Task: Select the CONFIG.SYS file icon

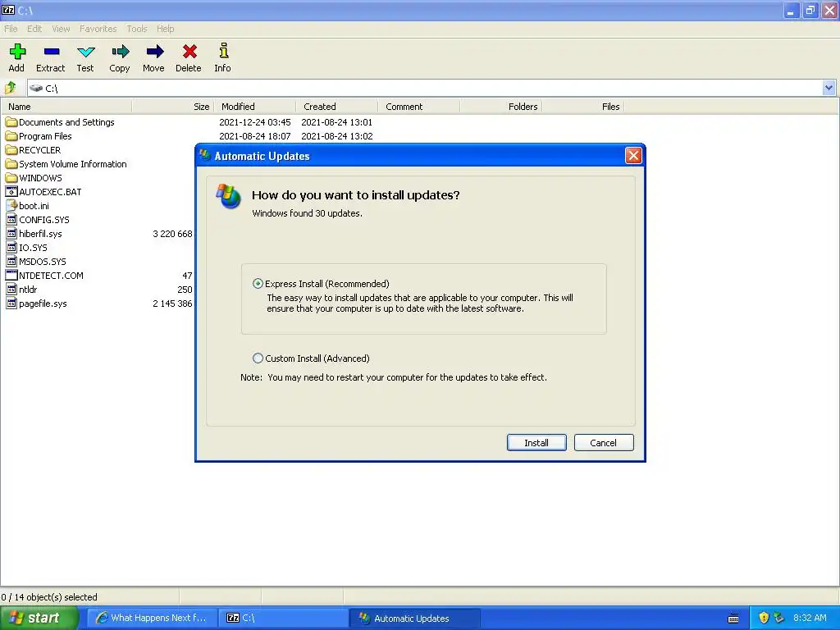Action: click(11, 220)
